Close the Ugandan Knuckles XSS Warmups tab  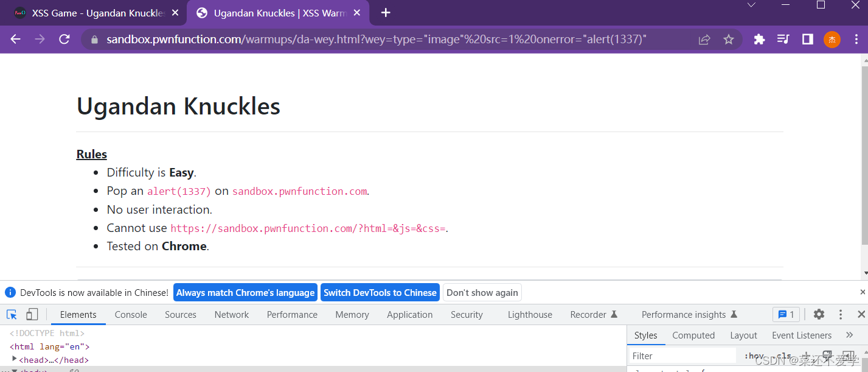(357, 13)
